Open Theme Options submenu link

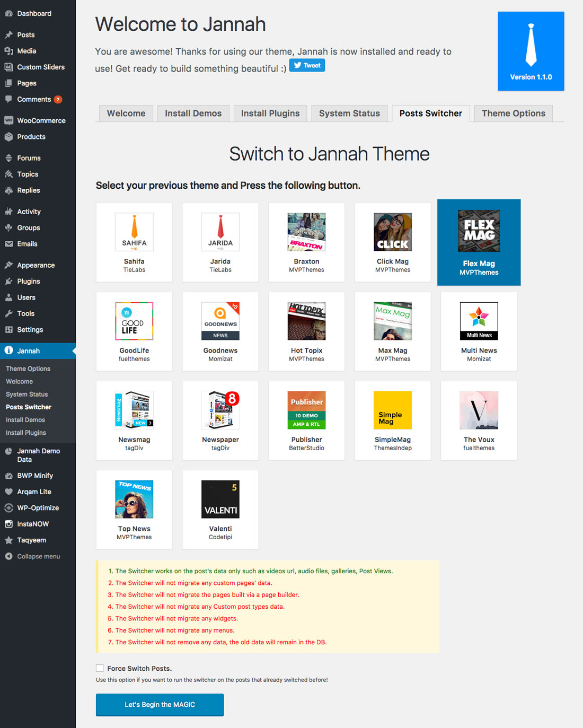point(28,369)
